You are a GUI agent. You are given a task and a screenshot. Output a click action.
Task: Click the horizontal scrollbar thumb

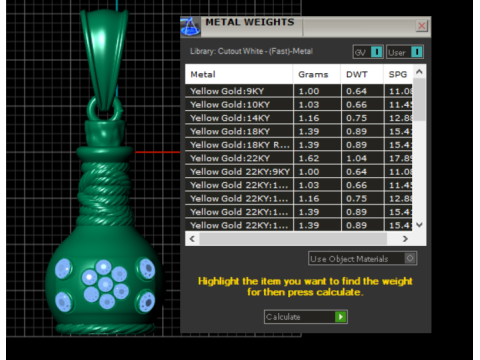click(x=293, y=239)
